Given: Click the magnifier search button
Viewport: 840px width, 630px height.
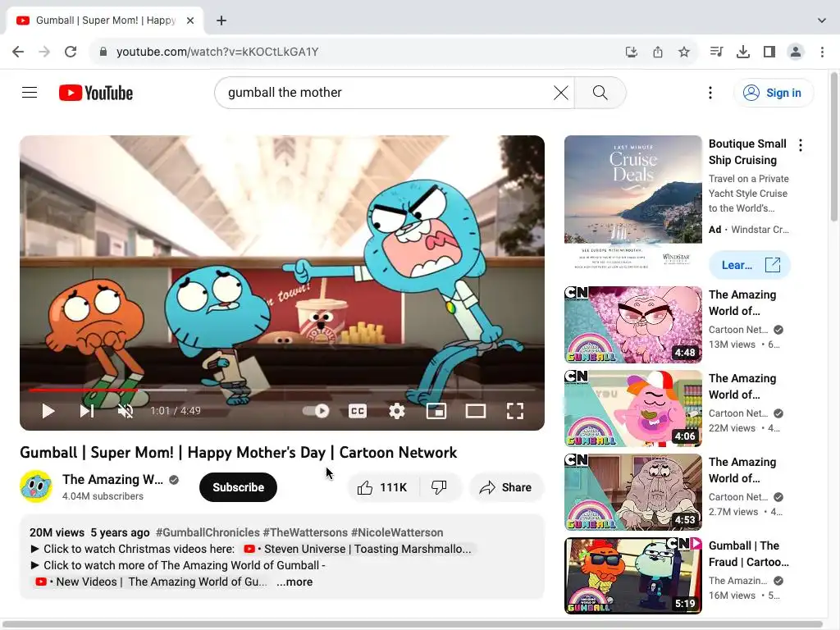Looking at the screenshot, I should click(x=600, y=93).
